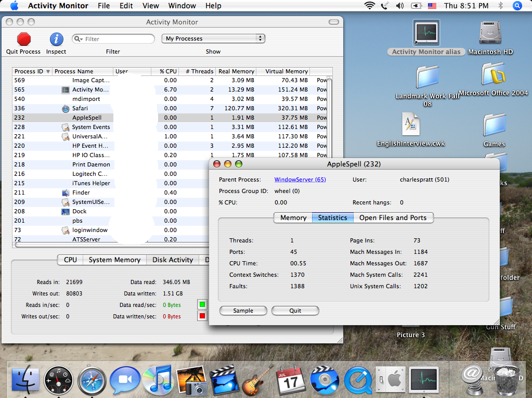The height and width of the screenshot is (398, 532).
Task: Select the Open Files and Ports tab
Action: (x=393, y=217)
